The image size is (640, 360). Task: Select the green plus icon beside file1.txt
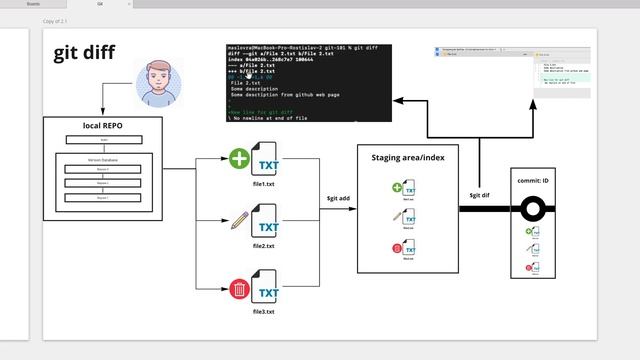239,158
